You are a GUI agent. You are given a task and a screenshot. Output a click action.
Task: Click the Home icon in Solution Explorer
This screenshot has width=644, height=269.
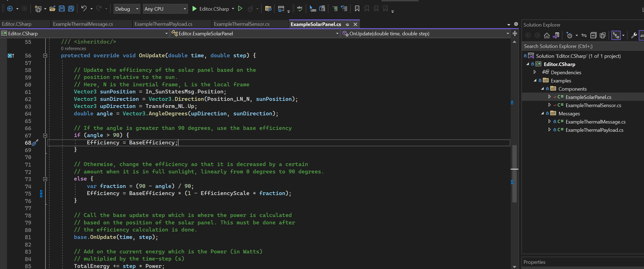click(x=547, y=35)
